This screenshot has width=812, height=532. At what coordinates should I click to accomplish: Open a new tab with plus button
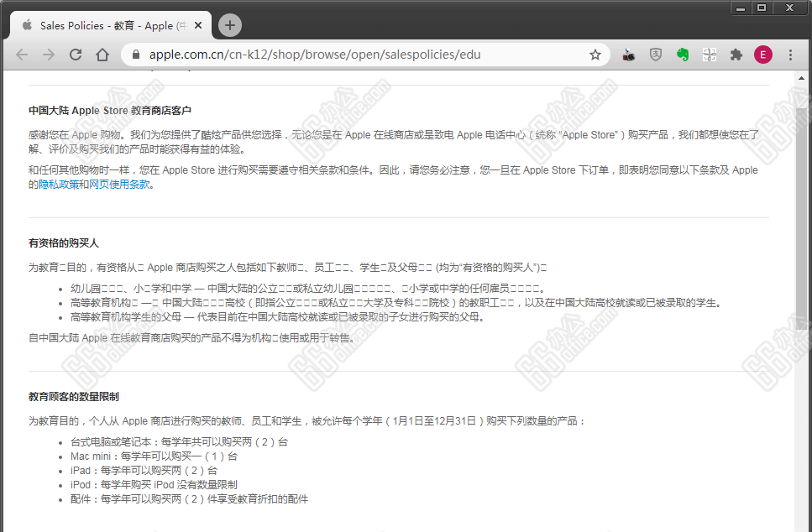click(230, 25)
